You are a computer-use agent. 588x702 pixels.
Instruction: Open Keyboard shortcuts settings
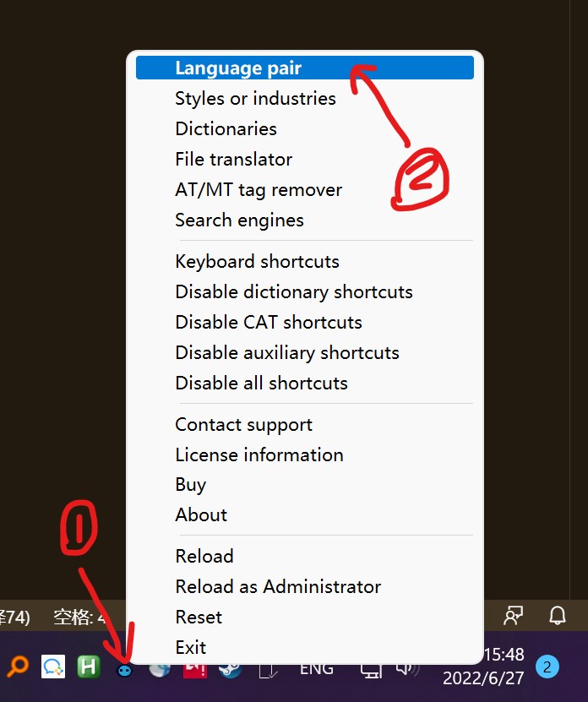(x=257, y=262)
